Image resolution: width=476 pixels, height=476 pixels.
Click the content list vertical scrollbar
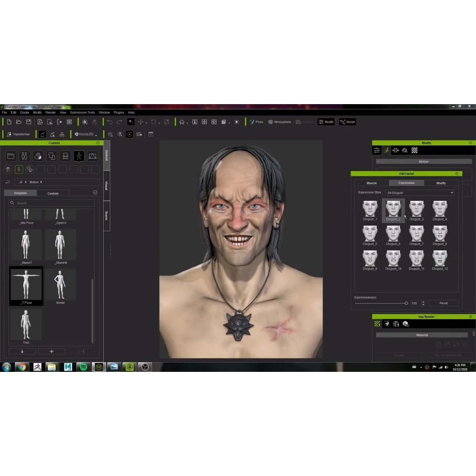(x=93, y=311)
